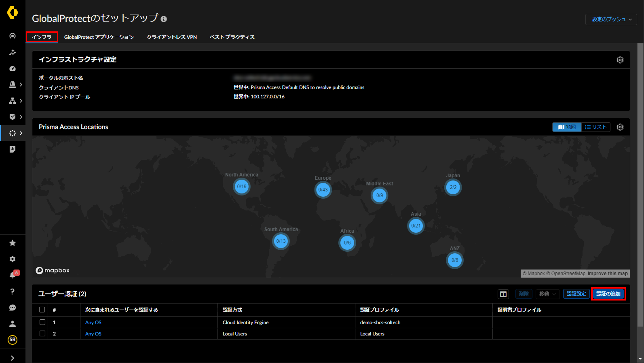The width and height of the screenshot is (644, 363).
Task: Open gear for インフラストラクチャ設定 panel
Action: (620, 60)
